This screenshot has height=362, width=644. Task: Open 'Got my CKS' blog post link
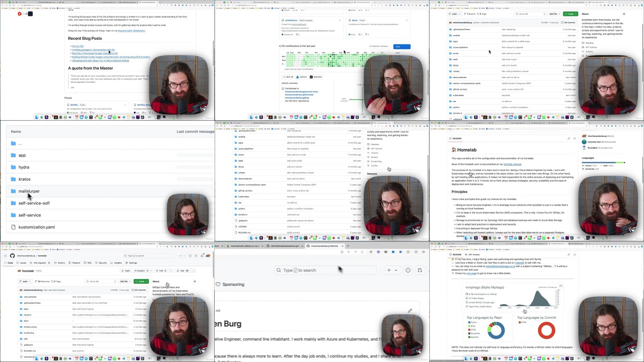click(78, 46)
